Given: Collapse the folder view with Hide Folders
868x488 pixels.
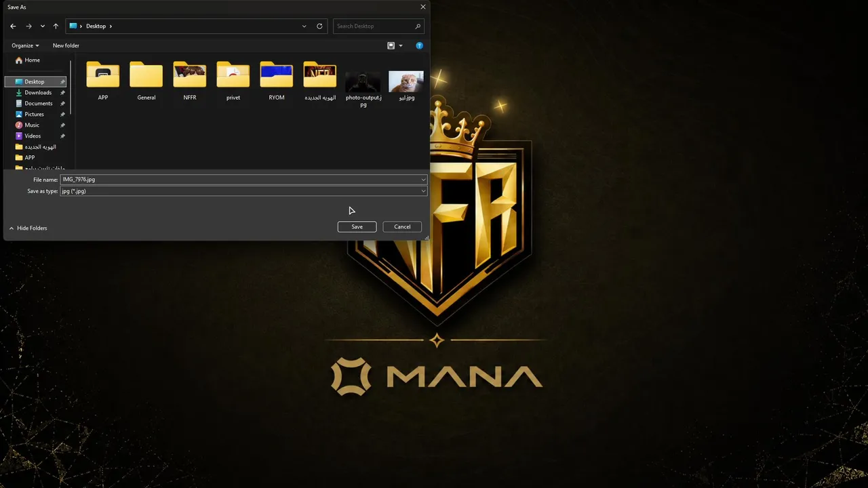Looking at the screenshot, I should [28, 228].
